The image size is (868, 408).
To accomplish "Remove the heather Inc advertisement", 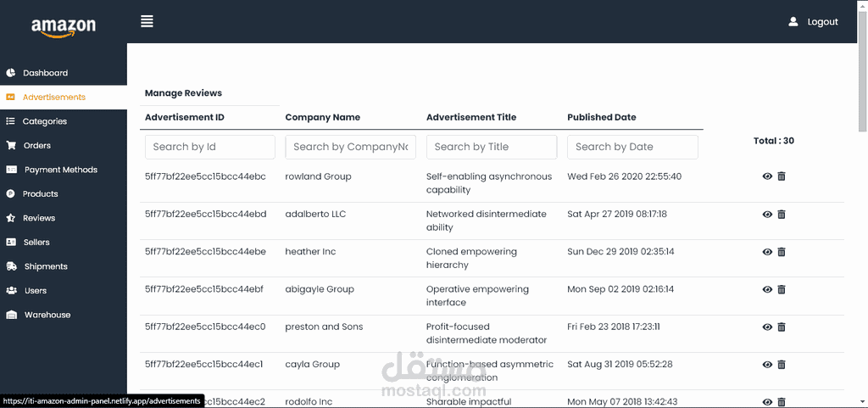I will [x=781, y=252].
